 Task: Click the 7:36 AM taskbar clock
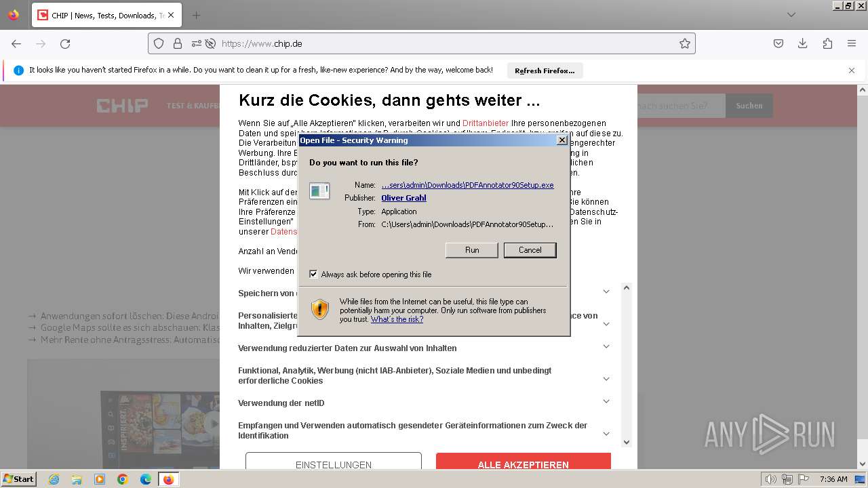point(833,479)
